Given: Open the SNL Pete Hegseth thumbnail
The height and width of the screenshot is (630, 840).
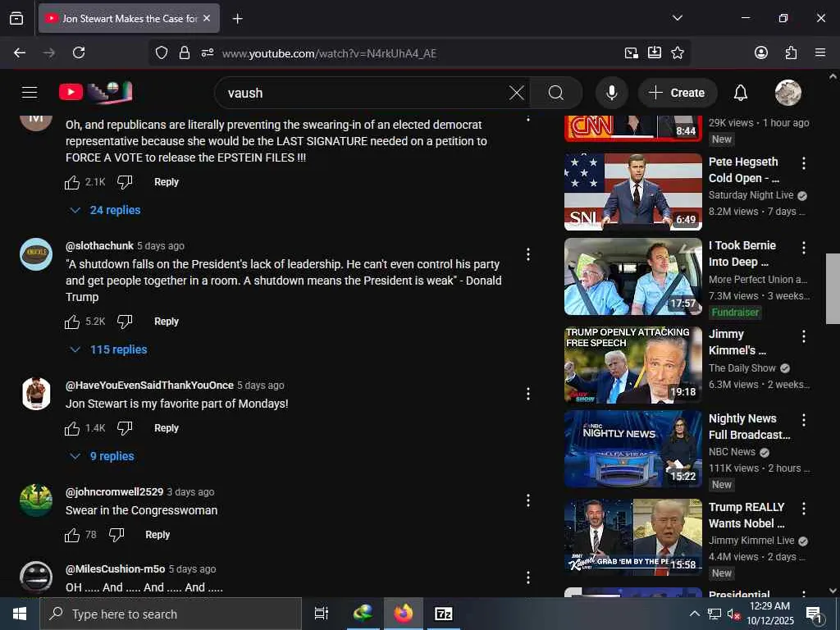Looking at the screenshot, I should 632,192.
